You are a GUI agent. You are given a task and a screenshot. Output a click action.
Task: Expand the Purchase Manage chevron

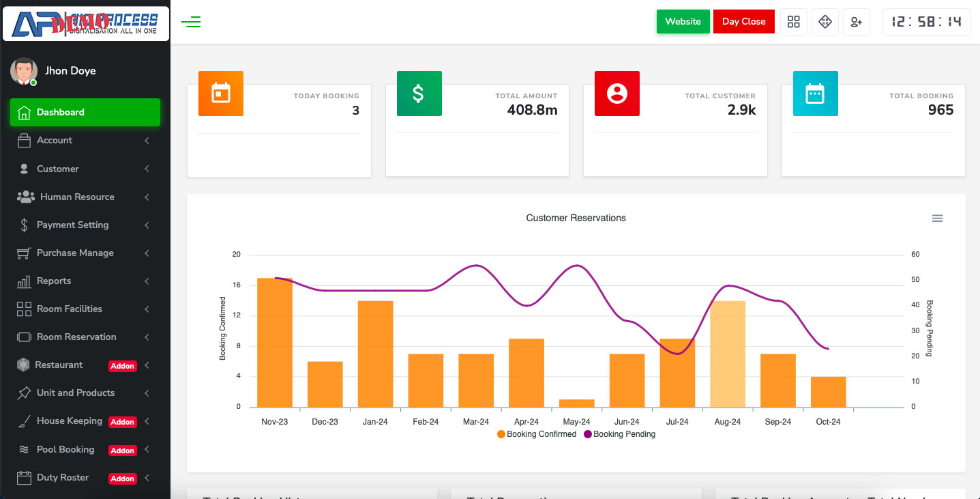(x=147, y=253)
